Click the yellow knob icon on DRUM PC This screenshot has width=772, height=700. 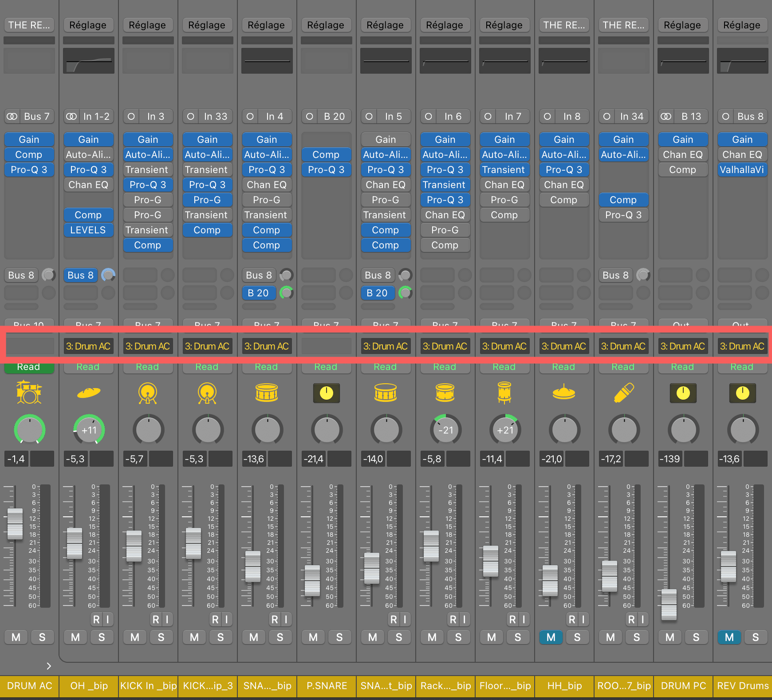683,393
